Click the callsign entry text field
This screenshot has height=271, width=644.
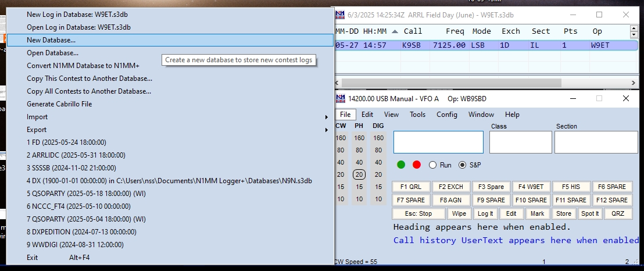(x=438, y=142)
